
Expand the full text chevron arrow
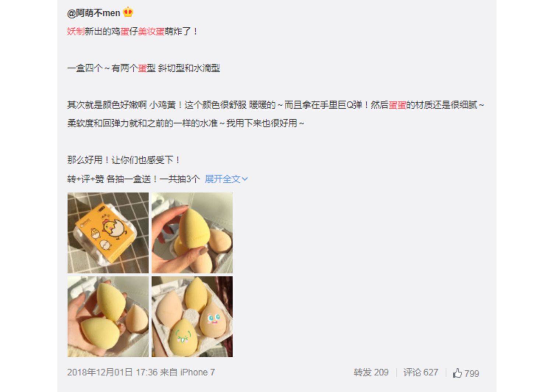pyautogui.click(x=245, y=179)
